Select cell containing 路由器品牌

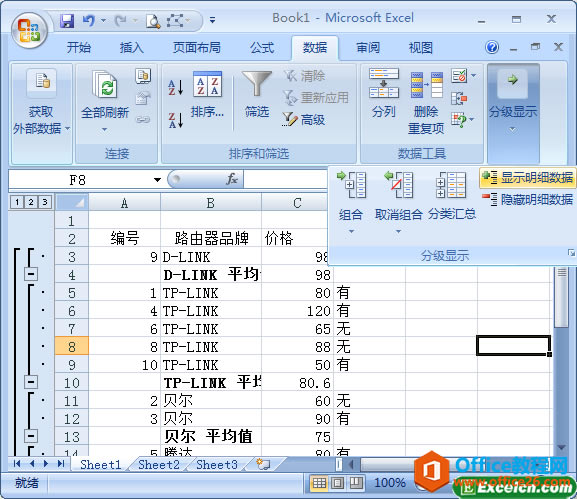click(x=211, y=238)
